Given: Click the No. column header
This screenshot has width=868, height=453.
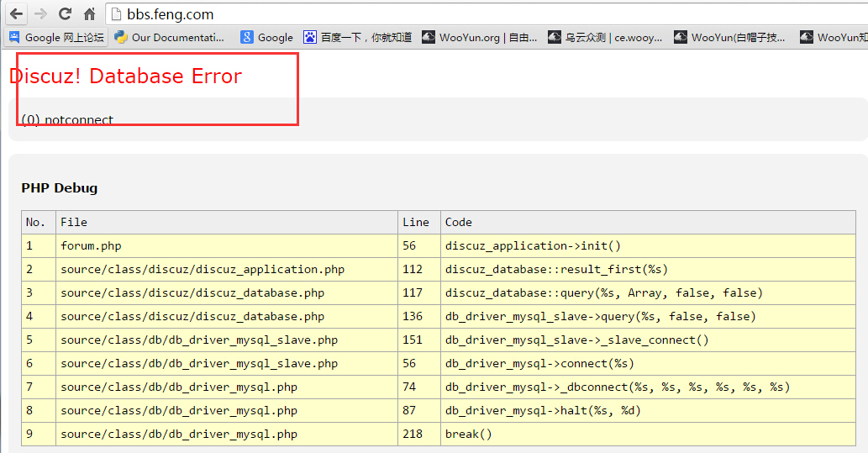Looking at the screenshot, I should click(39, 222).
